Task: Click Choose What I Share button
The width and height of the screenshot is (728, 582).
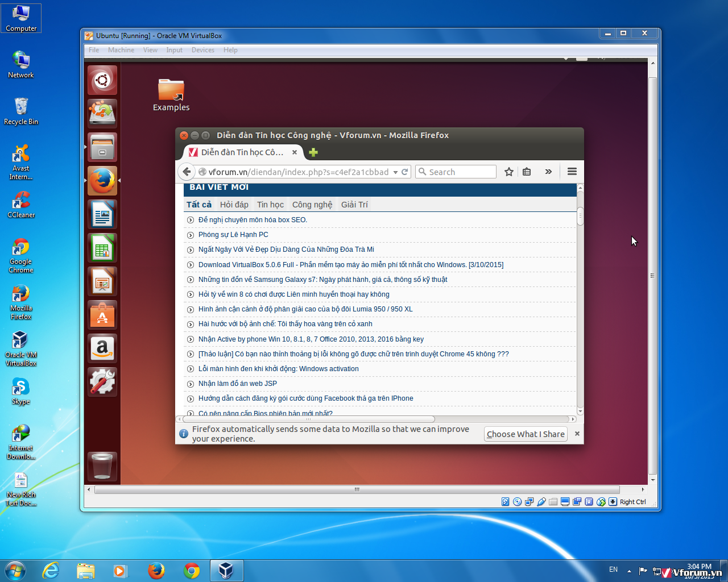Action: click(x=526, y=434)
